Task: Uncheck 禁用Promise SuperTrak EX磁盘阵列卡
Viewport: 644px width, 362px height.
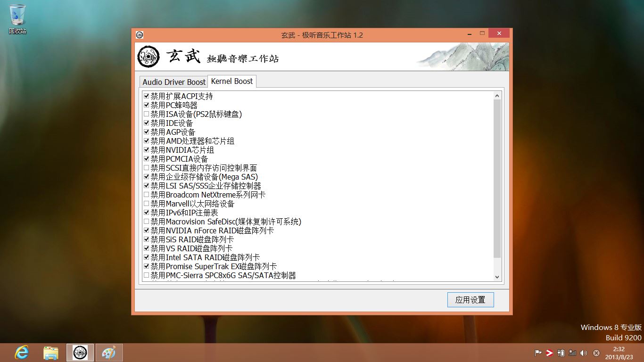Action: pyautogui.click(x=147, y=266)
